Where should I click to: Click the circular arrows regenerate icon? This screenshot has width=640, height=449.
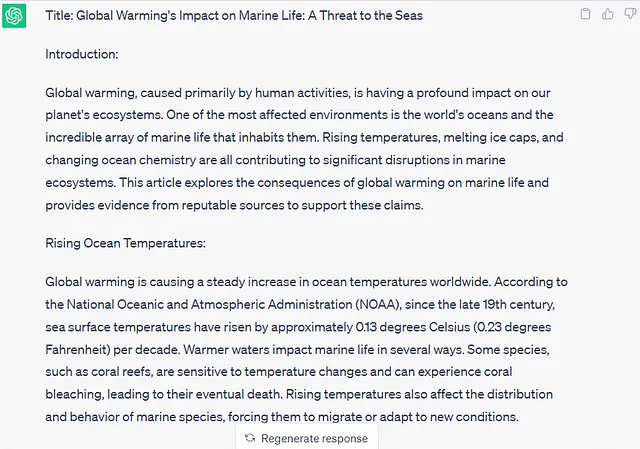point(250,438)
